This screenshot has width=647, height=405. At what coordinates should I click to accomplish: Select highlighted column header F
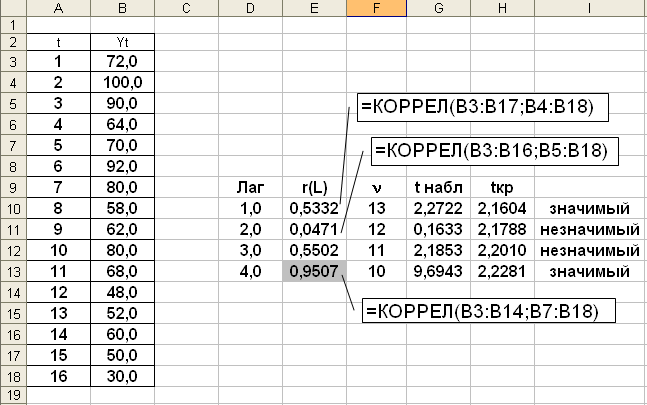click(376, 8)
